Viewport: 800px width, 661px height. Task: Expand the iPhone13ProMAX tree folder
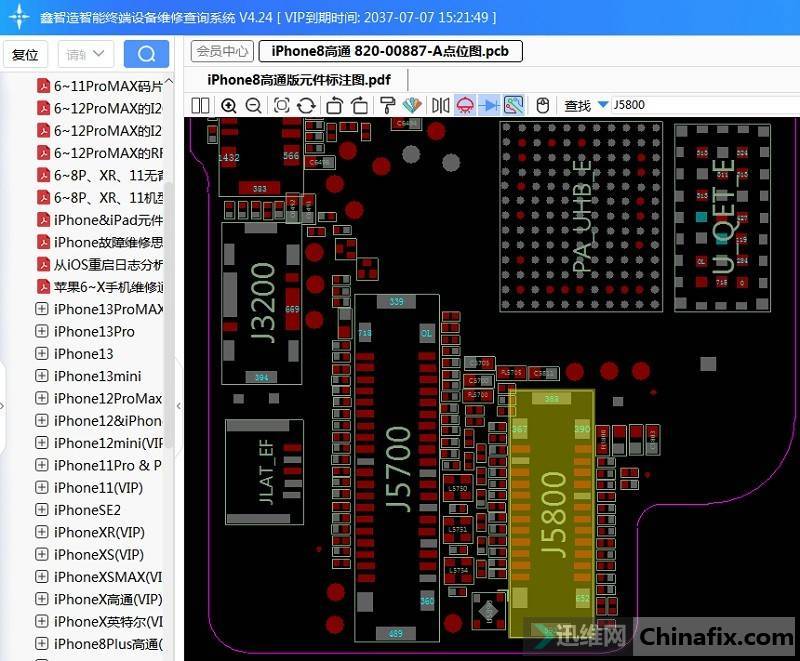pyautogui.click(x=42, y=309)
